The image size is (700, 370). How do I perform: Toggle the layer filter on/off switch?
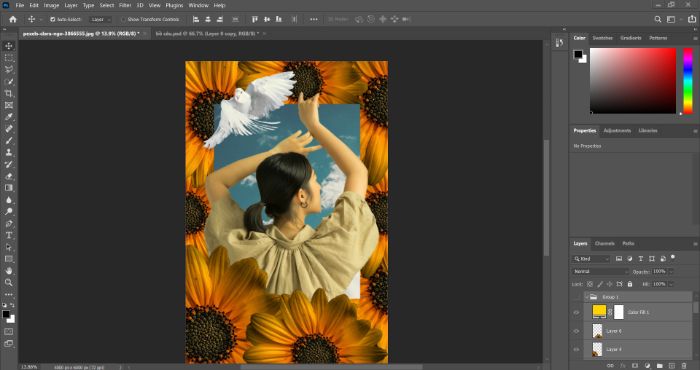coord(673,257)
